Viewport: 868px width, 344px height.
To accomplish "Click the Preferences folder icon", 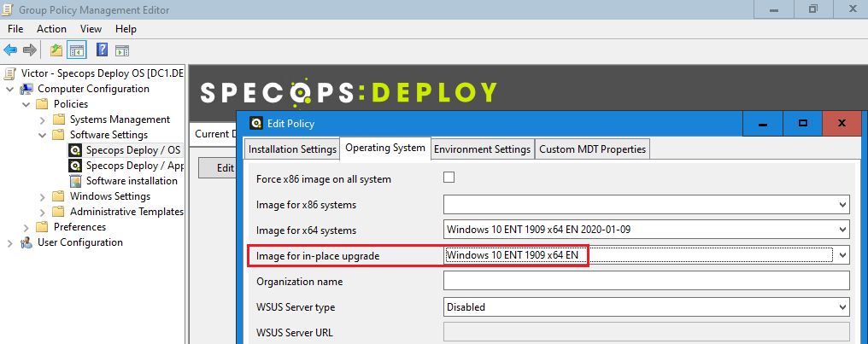I will [x=43, y=227].
